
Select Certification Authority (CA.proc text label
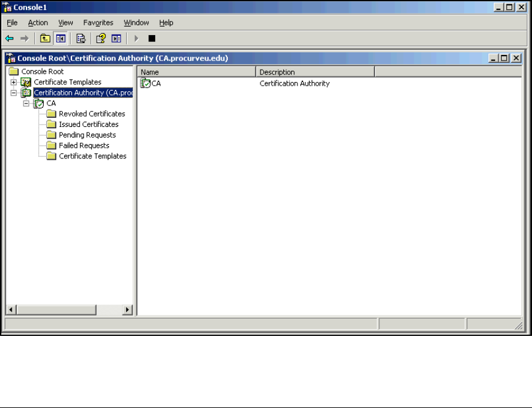coord(83,92)
